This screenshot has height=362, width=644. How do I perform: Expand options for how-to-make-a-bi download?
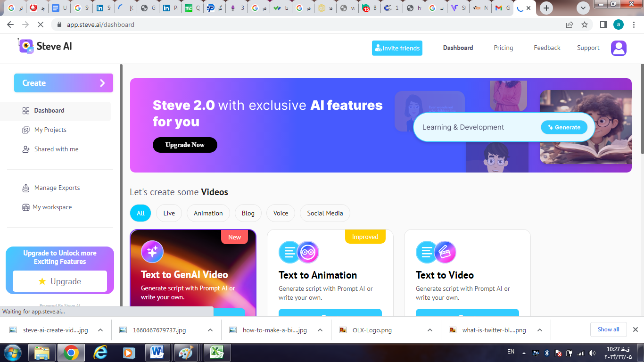[x=320, y=330]
